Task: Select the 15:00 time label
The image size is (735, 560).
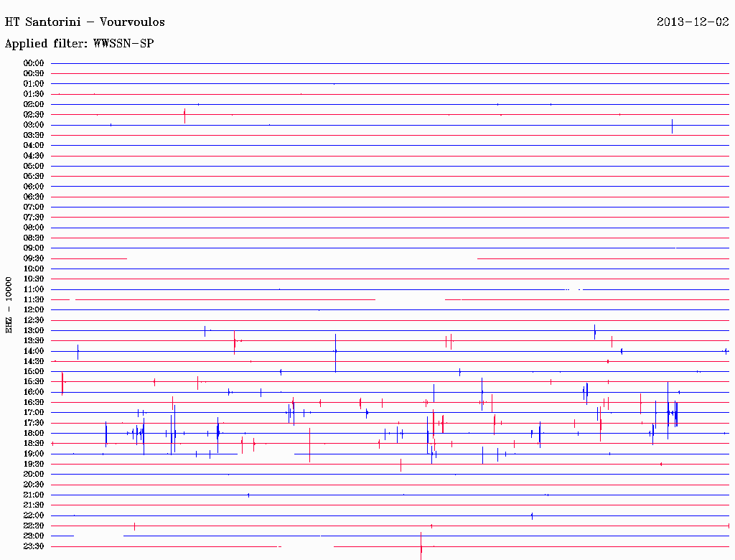Action: click(34, 371)
